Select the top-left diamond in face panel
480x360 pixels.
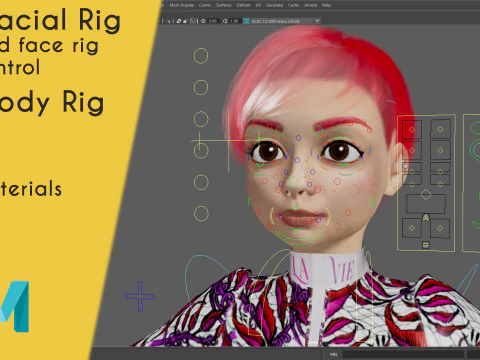(412, 129)
